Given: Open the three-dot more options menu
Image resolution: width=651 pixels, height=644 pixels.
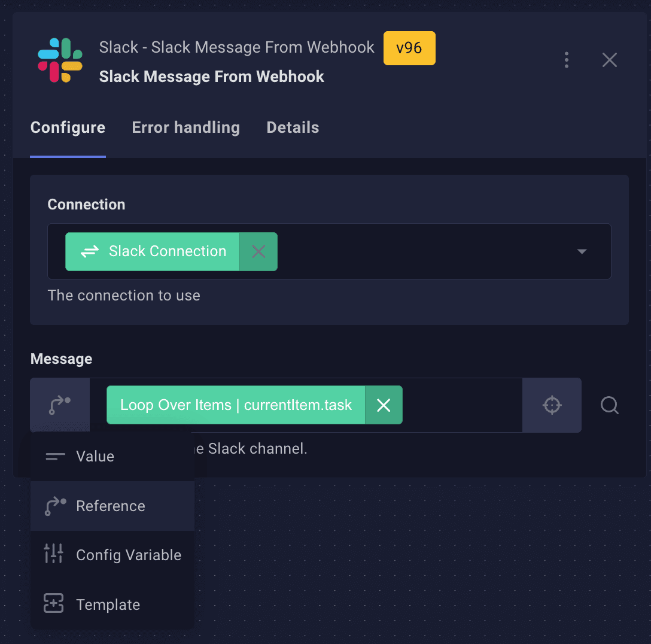Looking at the screenshot, I should point(567,60).
